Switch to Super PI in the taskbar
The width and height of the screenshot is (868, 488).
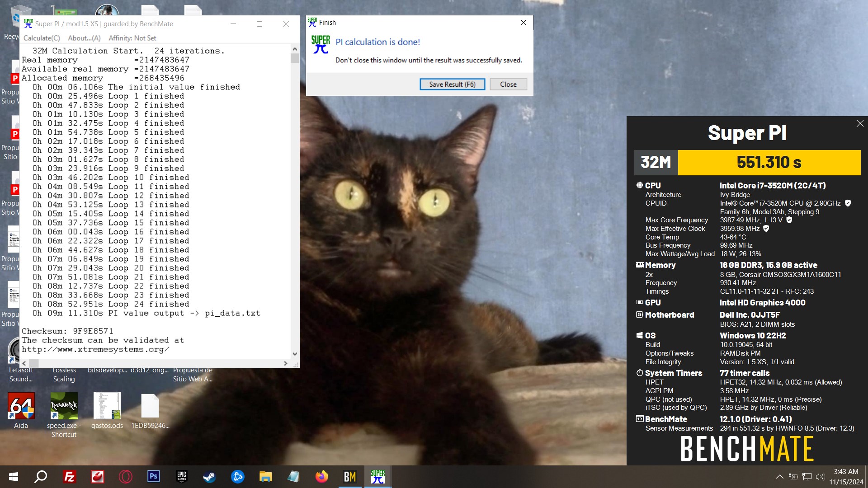[x=377, y=477]
